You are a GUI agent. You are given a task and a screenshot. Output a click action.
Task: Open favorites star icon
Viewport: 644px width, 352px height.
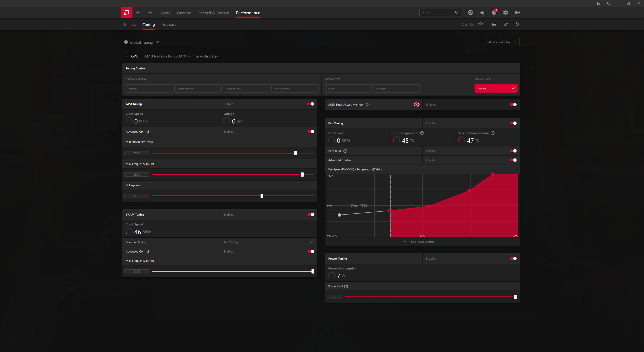[482, 13]
